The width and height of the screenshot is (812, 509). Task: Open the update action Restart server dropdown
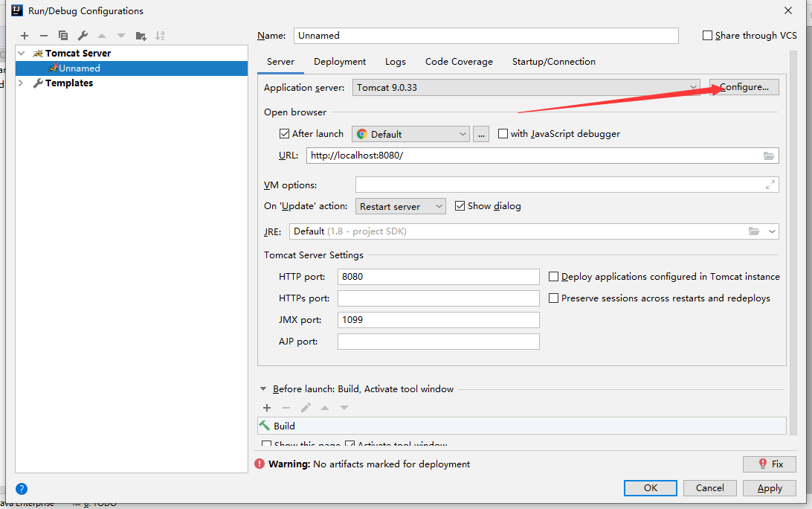pyautogui.click(x=400, y=206)
